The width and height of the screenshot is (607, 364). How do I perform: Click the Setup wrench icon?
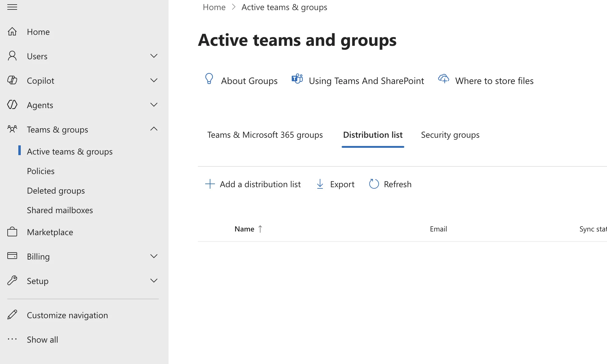click(12, 280)
